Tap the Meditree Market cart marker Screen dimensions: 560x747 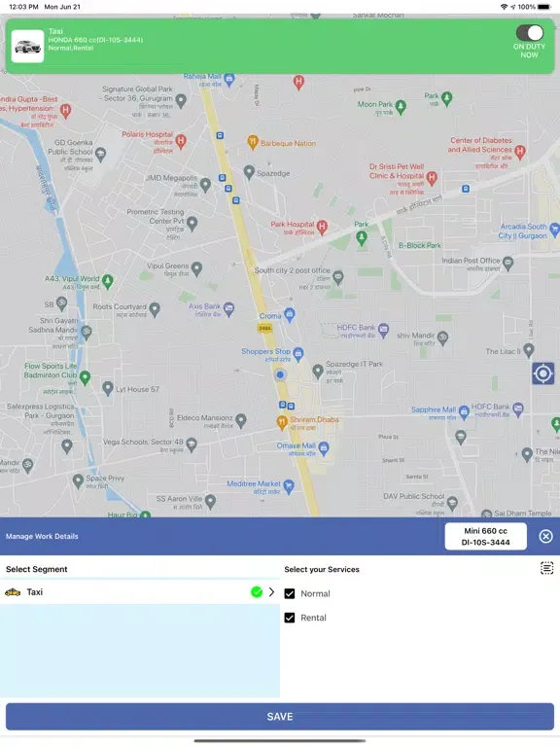pyautogui.click(x=289, y=486)
